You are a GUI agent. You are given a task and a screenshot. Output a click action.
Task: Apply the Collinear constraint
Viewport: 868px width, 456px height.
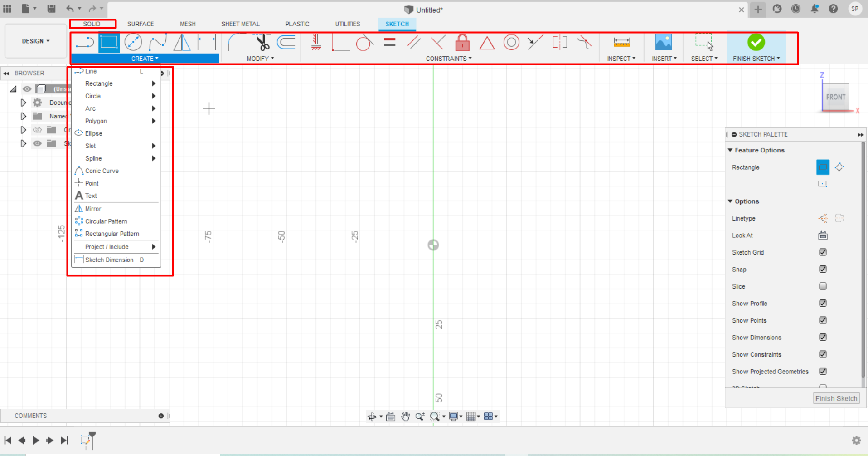pos(535,43)
